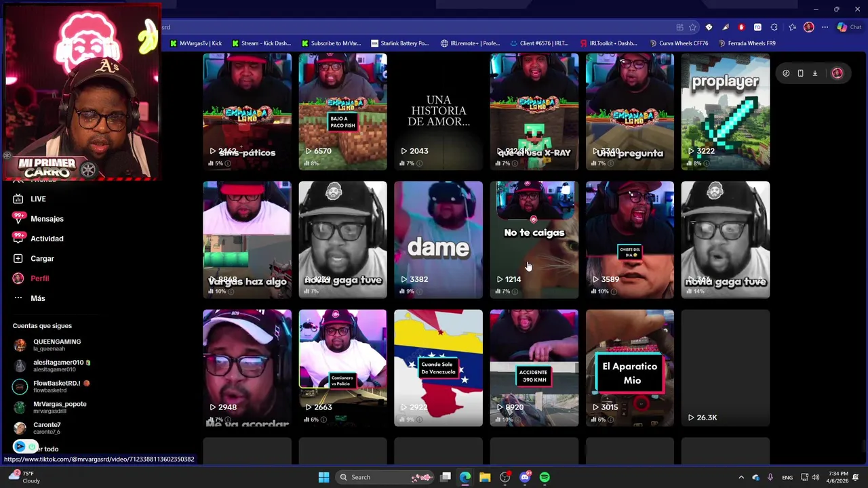Open Copilot Chat button
The height and width of the screenshot is (488, 868).
tap(849, 27)
